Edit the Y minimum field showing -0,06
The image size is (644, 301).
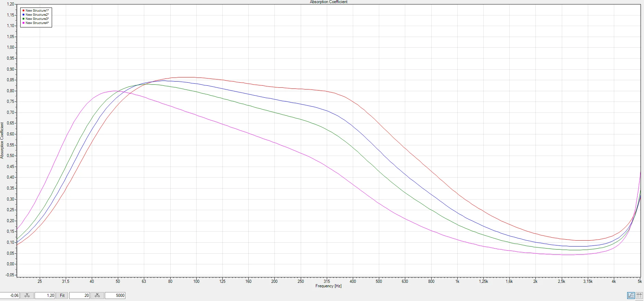click(x=10, y=295)
